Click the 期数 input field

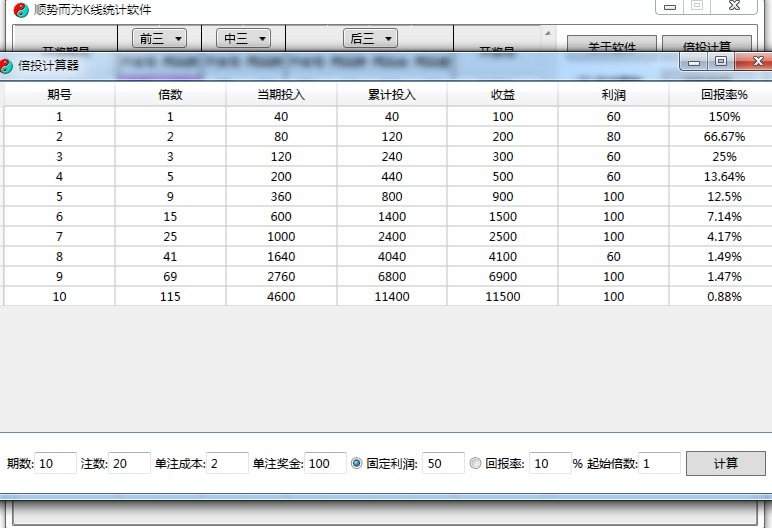[x=56, y=464]
